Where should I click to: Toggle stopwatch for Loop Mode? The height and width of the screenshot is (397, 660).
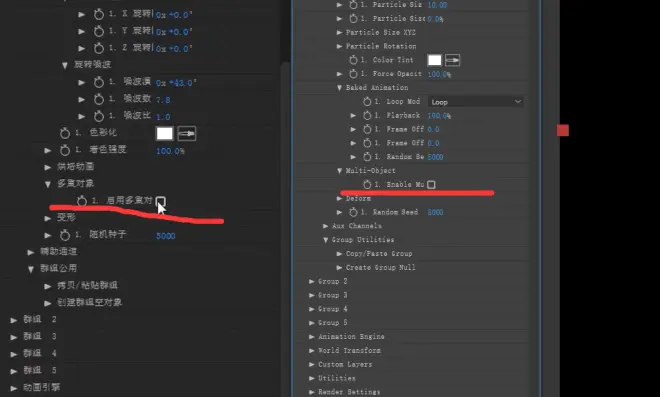367,101
